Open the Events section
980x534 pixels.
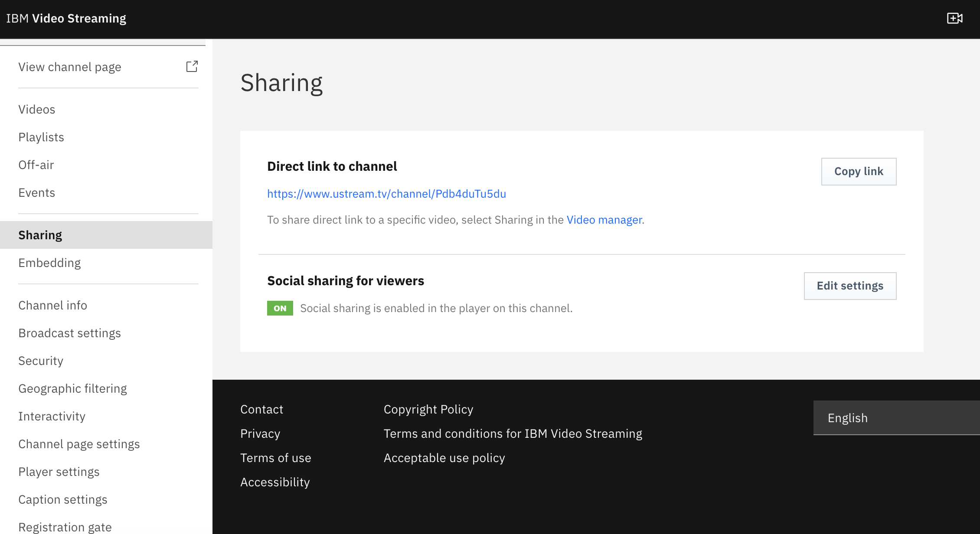(37, 192)
